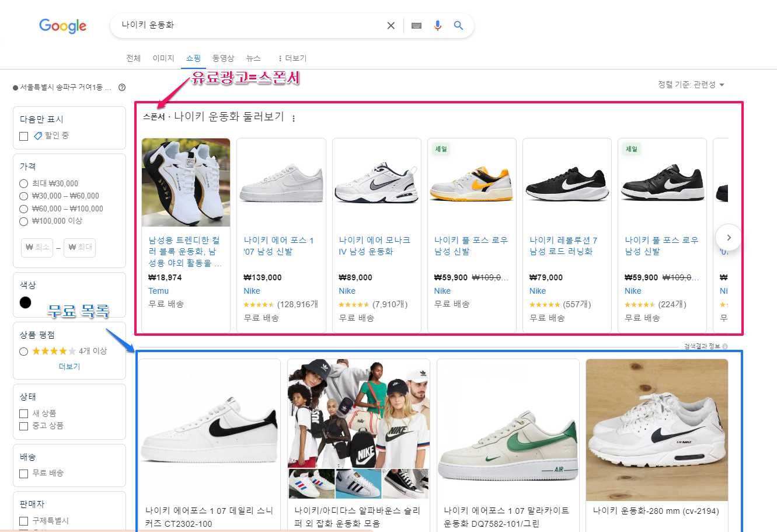777x532 pixels.
Task: Open the 나이키 레볼루션 7 남성 로드 러닝화 link
Action: [563, 246]
